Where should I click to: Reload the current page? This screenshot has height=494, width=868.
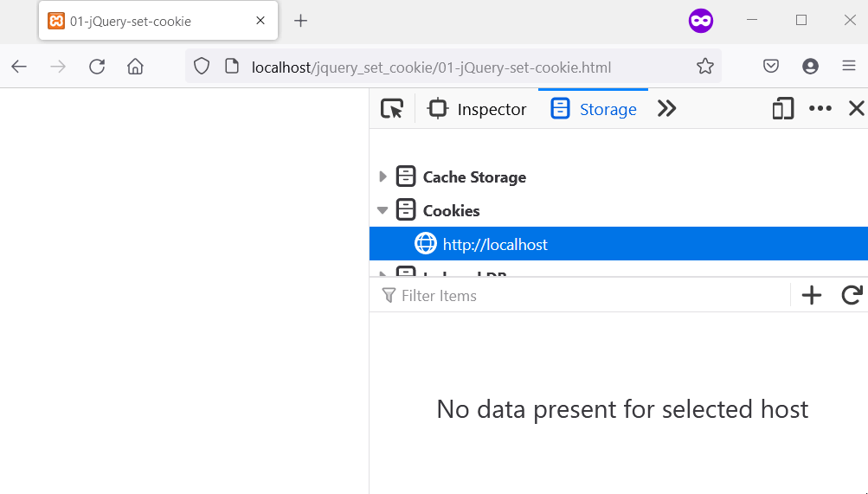tap(97, 67)
